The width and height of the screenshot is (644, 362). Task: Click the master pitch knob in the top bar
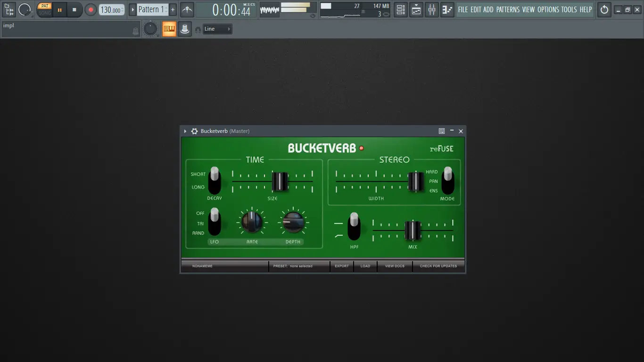(x=25, y=9)
